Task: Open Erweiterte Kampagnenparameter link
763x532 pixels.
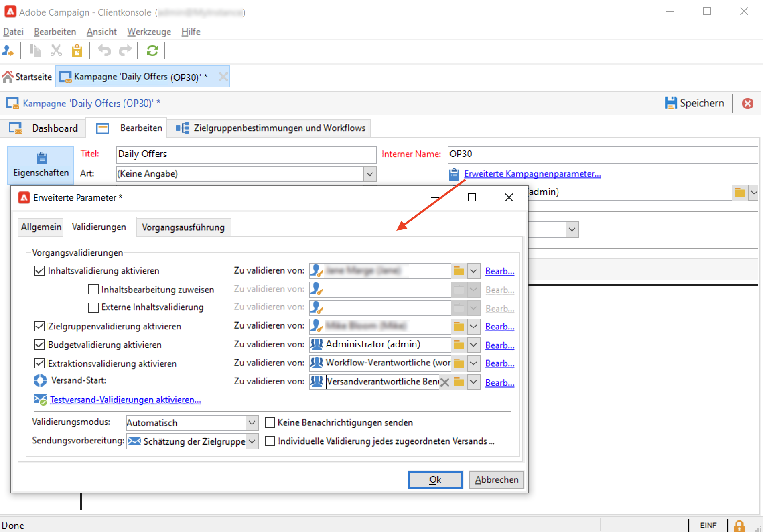Action: coord(532,174)
